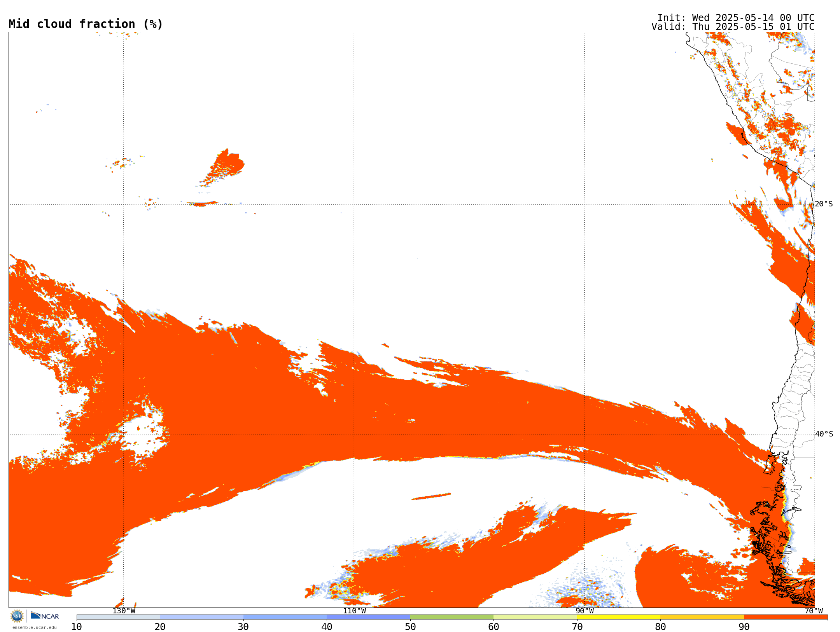This screenshot has width=840, height=632.
Task: Select the 'Init: Wed 2025-05-14 00 UTC' text
Action: (736, 18)
